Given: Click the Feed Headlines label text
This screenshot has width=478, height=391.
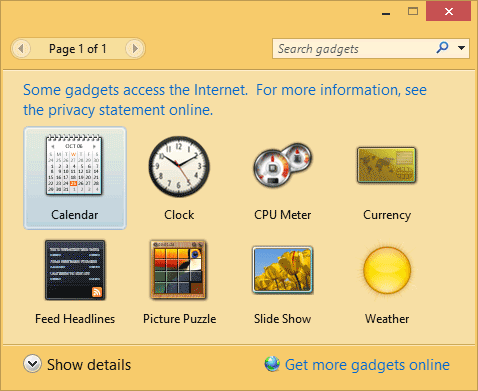Looking at the screenshot, I should pyautogui.click(x=75, y=319).
